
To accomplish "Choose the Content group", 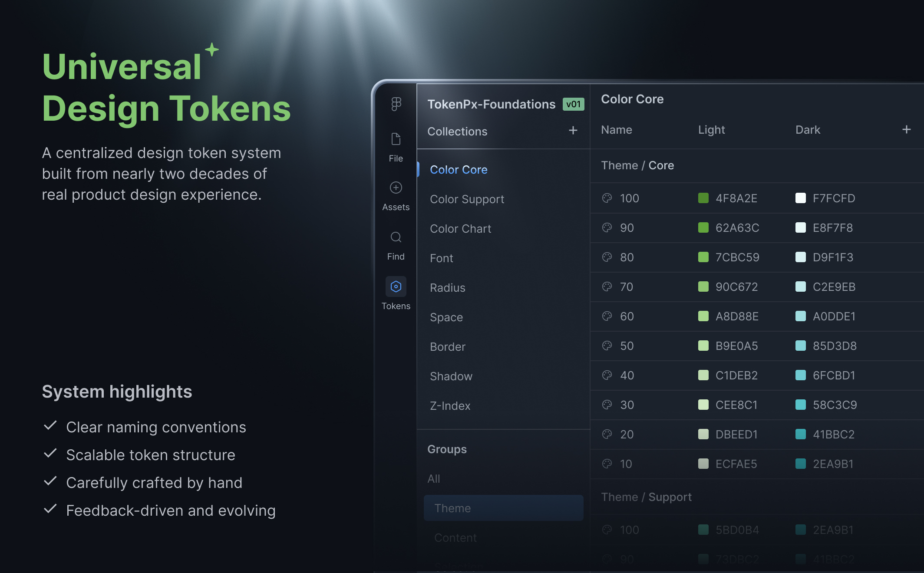I will [x=455, y=537].
